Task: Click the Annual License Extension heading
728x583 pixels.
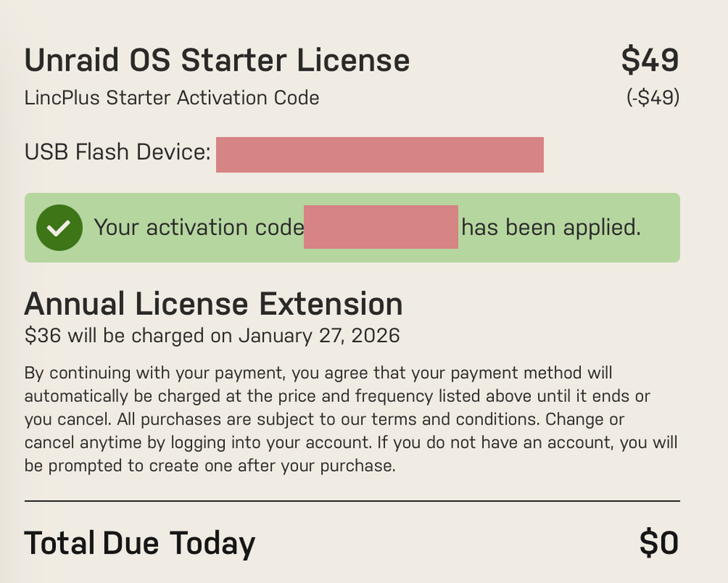Action: tap(214, 305)
